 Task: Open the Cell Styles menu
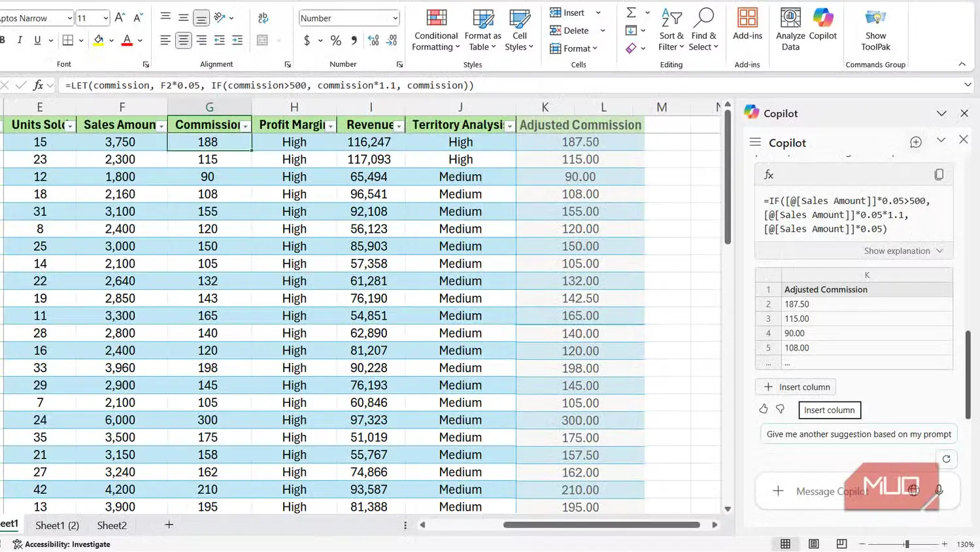(520, 29)
